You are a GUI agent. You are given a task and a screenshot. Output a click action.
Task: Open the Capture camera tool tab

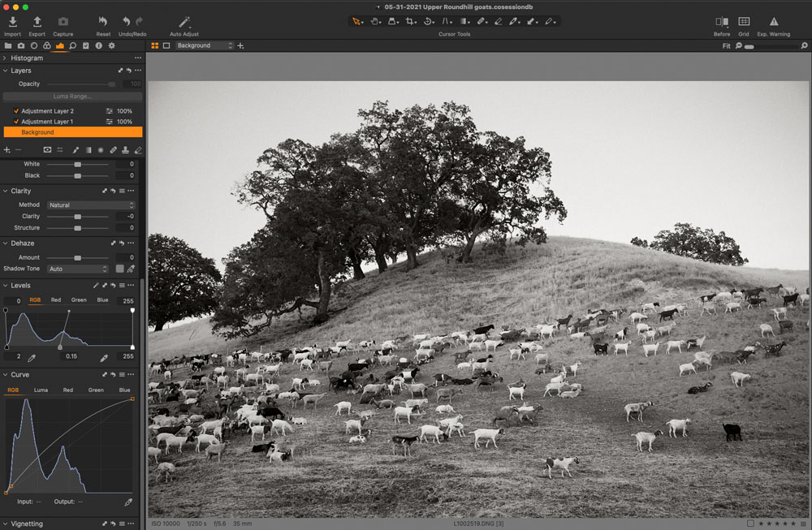pos(21,45)
